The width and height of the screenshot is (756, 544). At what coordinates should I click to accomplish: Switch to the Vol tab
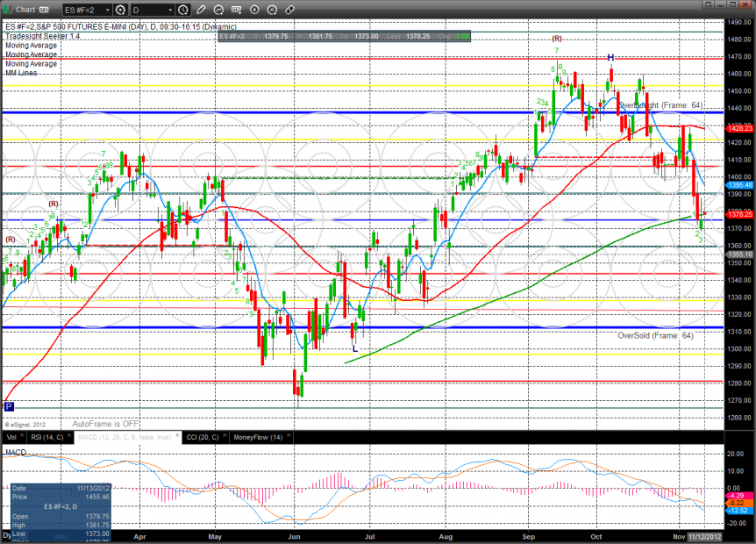click(x=11, y=437)
